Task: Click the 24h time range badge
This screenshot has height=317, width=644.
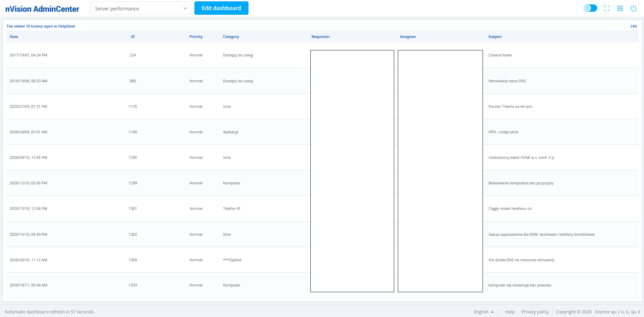Action: point(633,26)
